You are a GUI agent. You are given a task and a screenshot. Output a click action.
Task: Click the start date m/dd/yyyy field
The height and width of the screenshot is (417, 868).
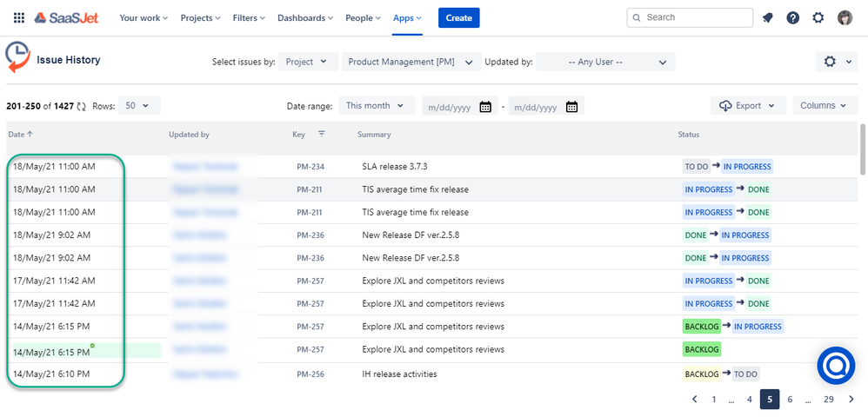coord(460,106)
